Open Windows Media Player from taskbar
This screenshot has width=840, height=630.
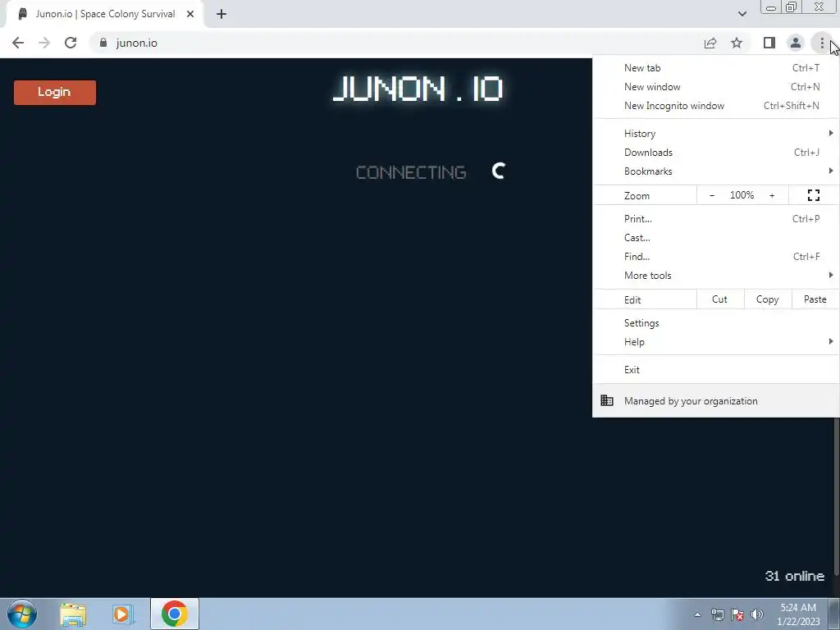tap(121, 614)
